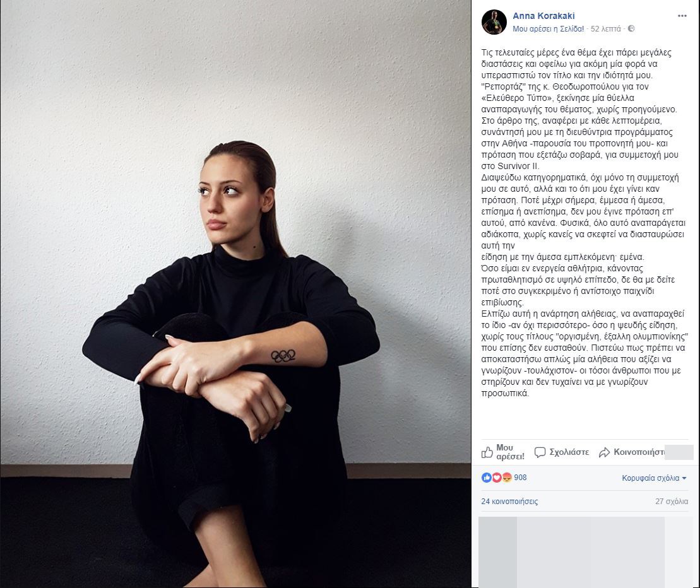Open the Anna Korakaki page name link
This screenshot has width=700, height=588.
[543, 16]
